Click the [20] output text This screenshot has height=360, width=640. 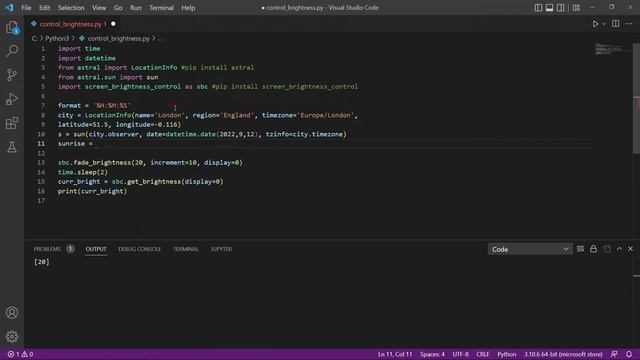tap(42, 262)
